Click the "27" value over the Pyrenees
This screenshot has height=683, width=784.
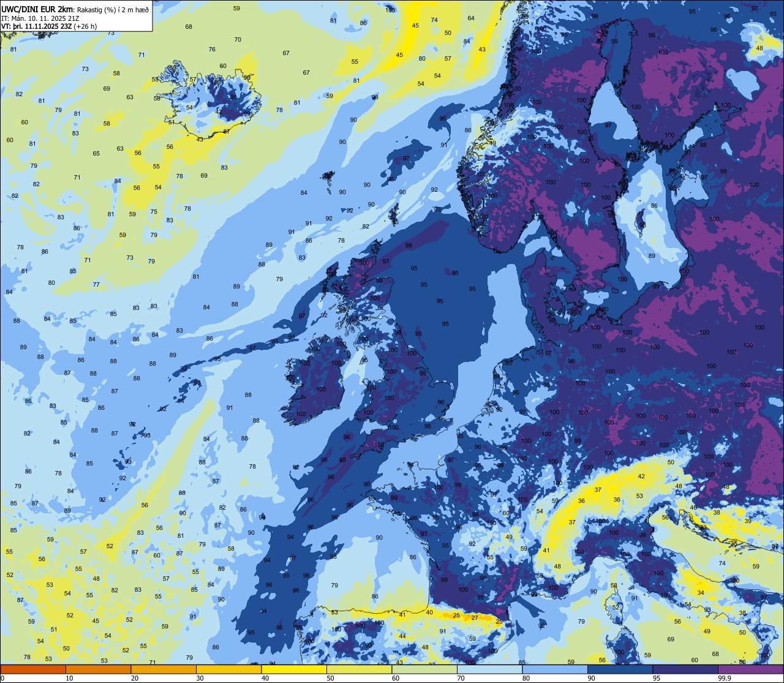475,618
